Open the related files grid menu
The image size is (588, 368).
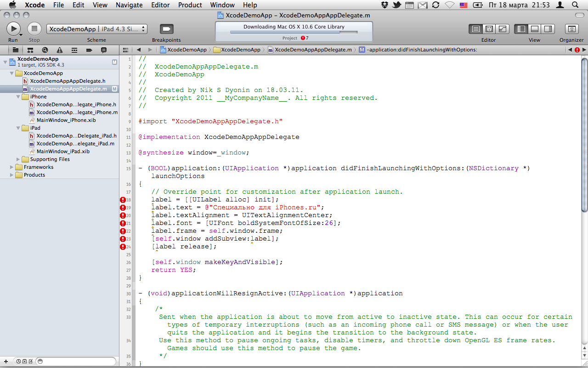coord(126,50)
